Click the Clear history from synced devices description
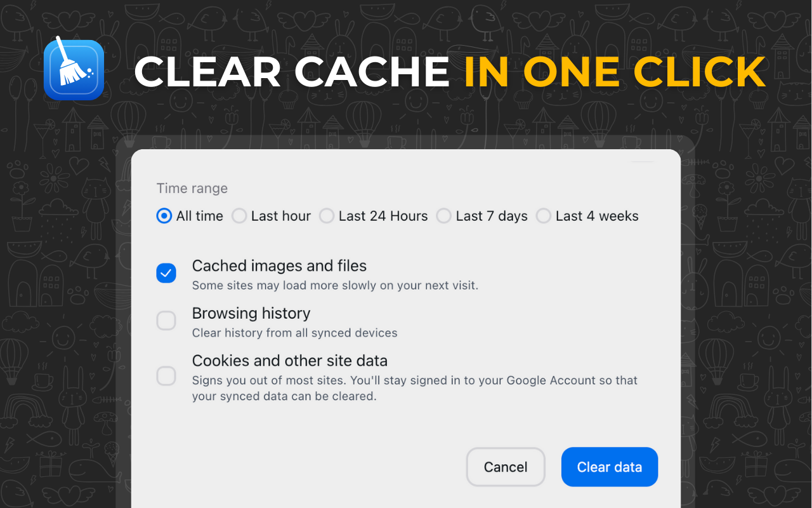The image size is (812, 508). click(294, 333)
